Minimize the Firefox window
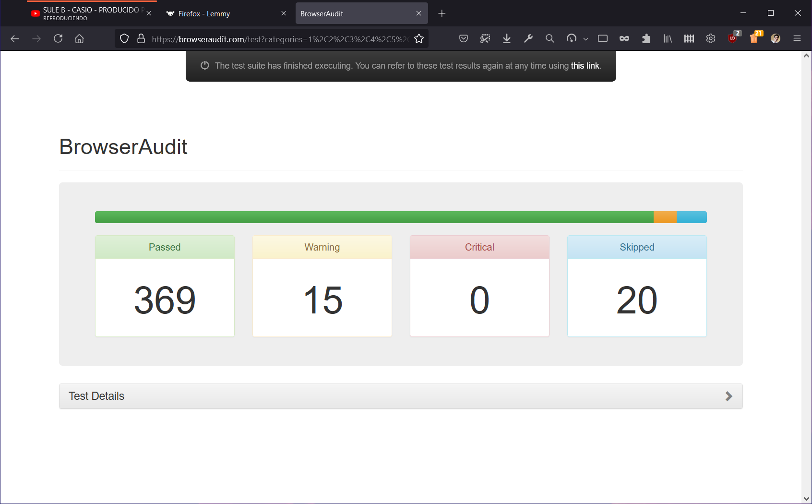Screen dimensions: 812x504 743,13
